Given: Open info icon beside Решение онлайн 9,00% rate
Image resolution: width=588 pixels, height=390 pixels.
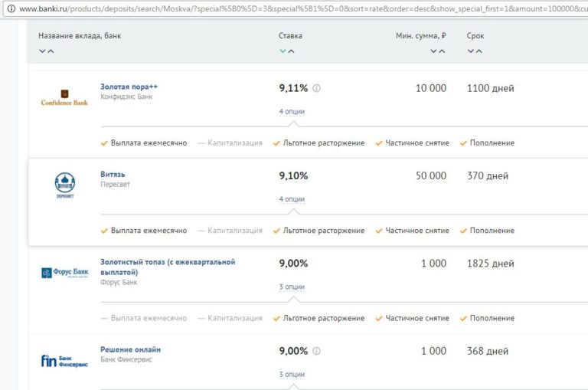Looking at the screenshot, I should [315, 351].
